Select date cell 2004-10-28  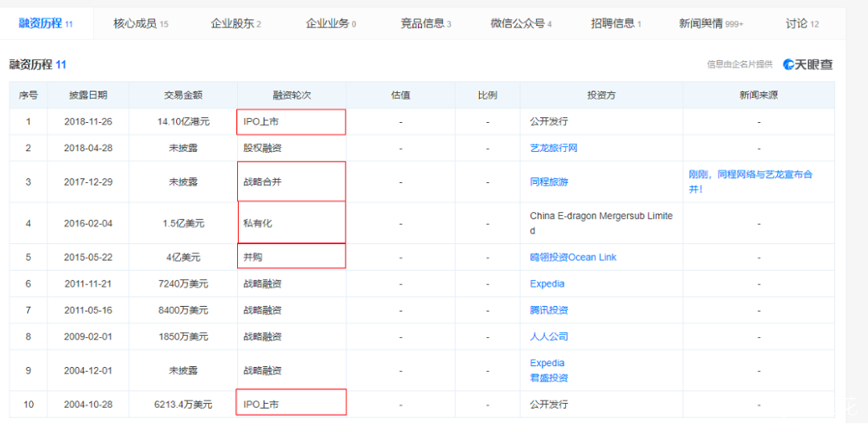click(88, 405)
